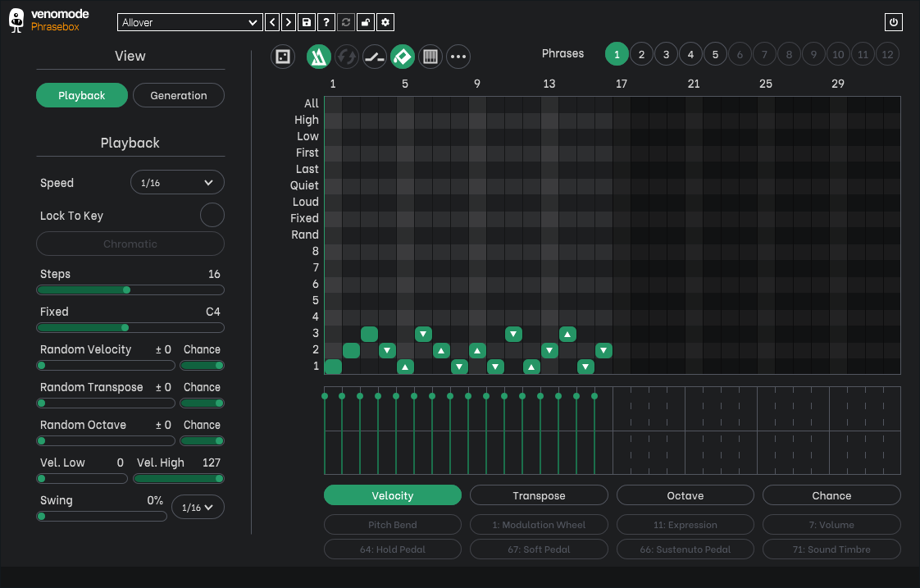Viewport: 920px width, 588px height.
Task: Enable the Lock To Key toggle
Action: pos(212,216)
